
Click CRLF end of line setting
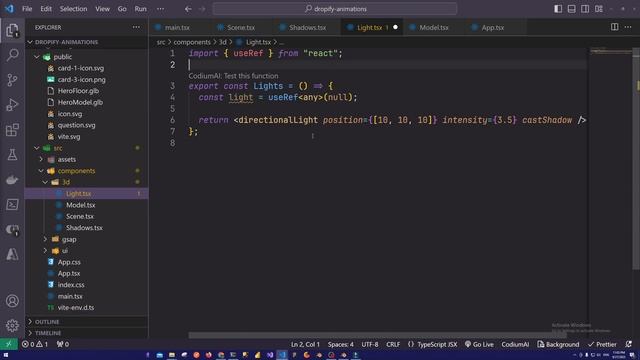pyautogui.click(x=393, y=344)
